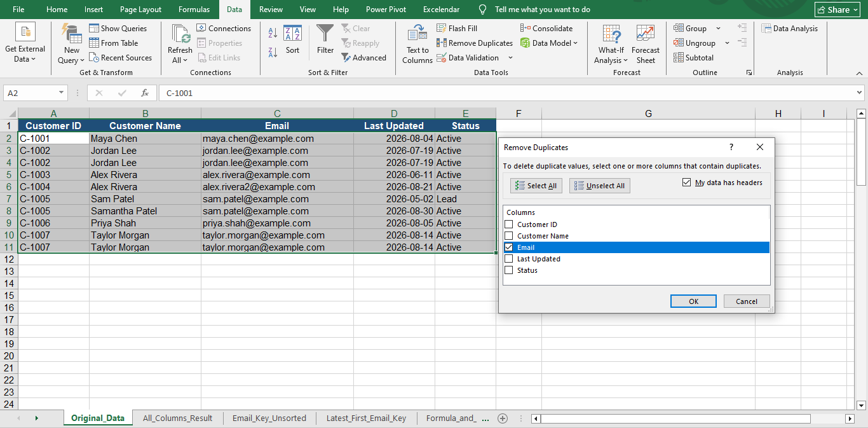Open Data Validation dropdown arrow
The image size is (868, 428).
coord(510,58)
